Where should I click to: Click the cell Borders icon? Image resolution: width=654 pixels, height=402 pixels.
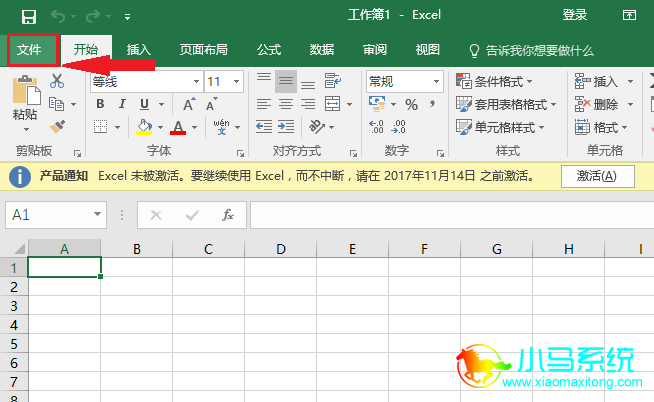point(101,126)
